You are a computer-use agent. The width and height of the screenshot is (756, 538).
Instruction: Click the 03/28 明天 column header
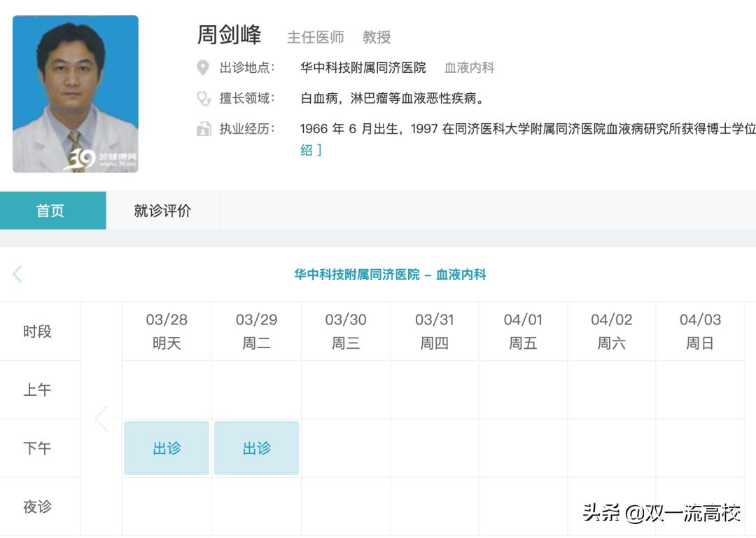pos(167,331)
